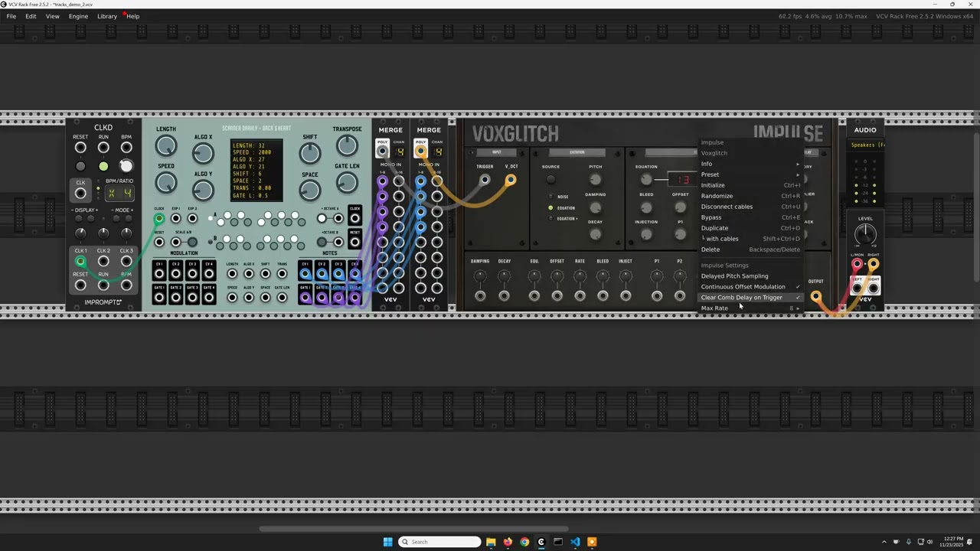Click the CV 1 modulation input jack
The image size is (980, 551).
coord(159,273)
